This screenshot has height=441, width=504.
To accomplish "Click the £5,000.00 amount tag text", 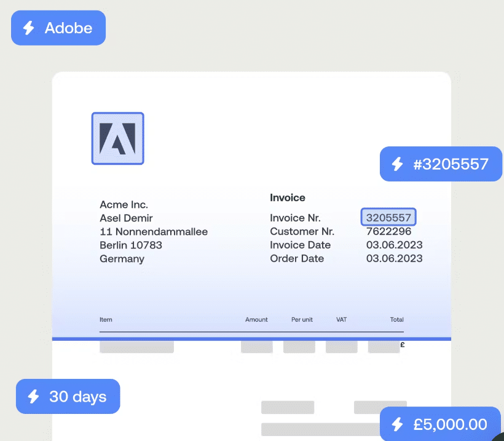I will click(x=450, y=424).
